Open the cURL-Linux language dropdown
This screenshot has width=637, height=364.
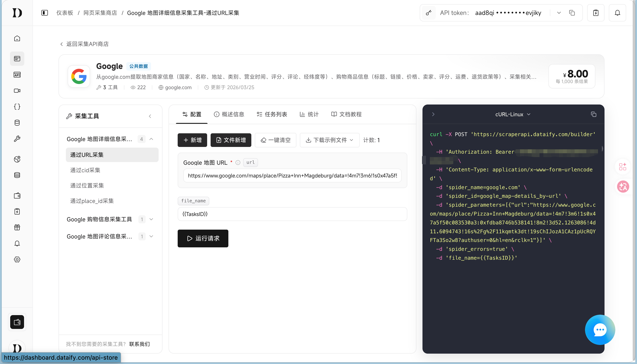[513, 114]
